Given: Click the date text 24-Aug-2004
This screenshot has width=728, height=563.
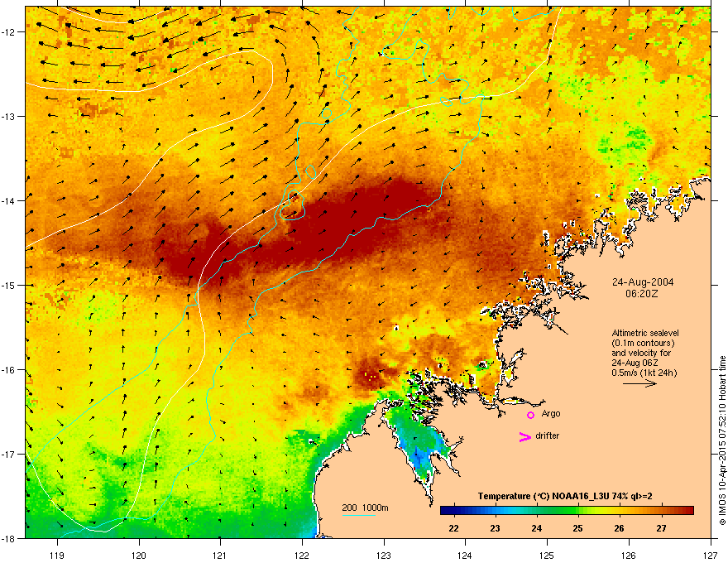Looking at the screenshot, I should click(643, 282).
